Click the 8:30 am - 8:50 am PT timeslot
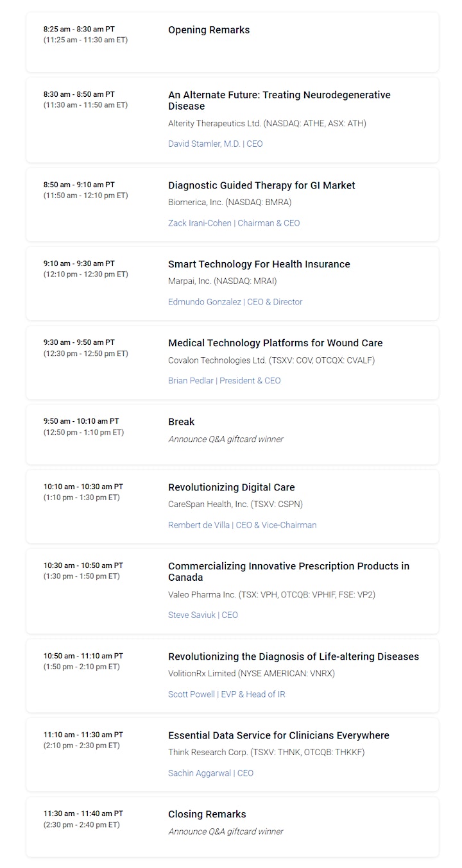Viewport: 462px width, 868px height. click(x=79, y=94)
